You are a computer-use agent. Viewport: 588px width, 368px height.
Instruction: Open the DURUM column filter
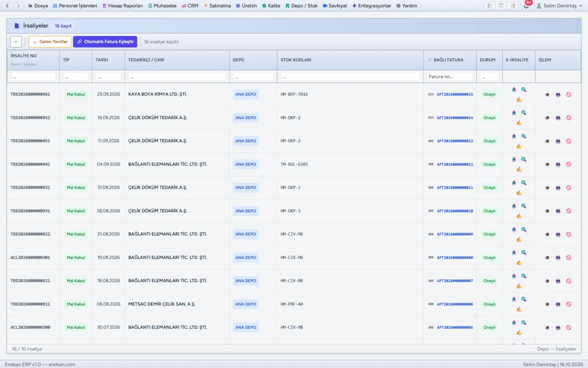(490, 77)
